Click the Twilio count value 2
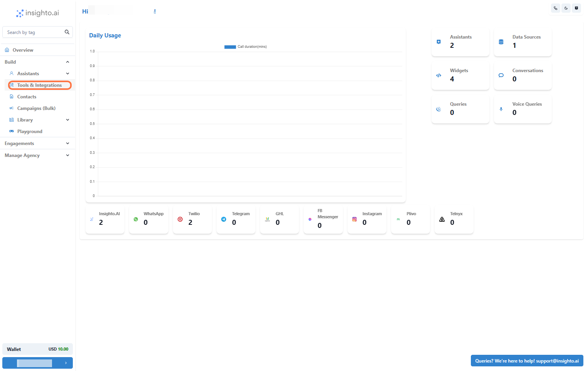 (x=190, y=223)
